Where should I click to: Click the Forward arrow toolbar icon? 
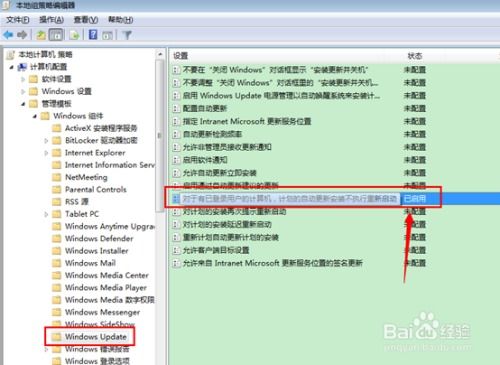pos(22,35)
